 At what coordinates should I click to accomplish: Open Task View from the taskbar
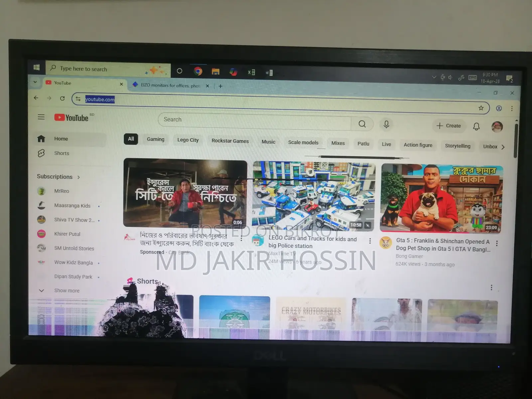180,71
